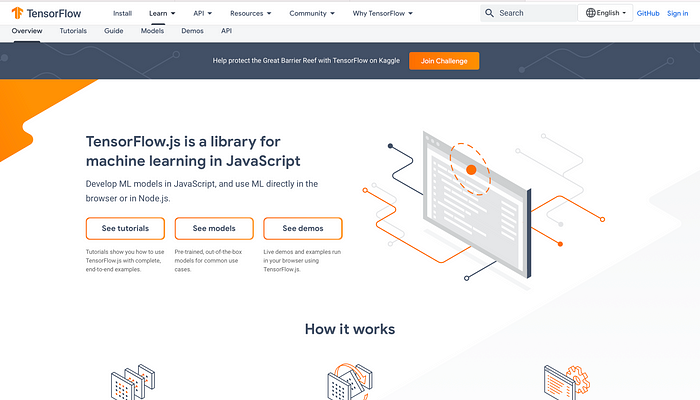Click the Sign in link
The height and width of the screenshot is (400, 700).
(678, 13)
